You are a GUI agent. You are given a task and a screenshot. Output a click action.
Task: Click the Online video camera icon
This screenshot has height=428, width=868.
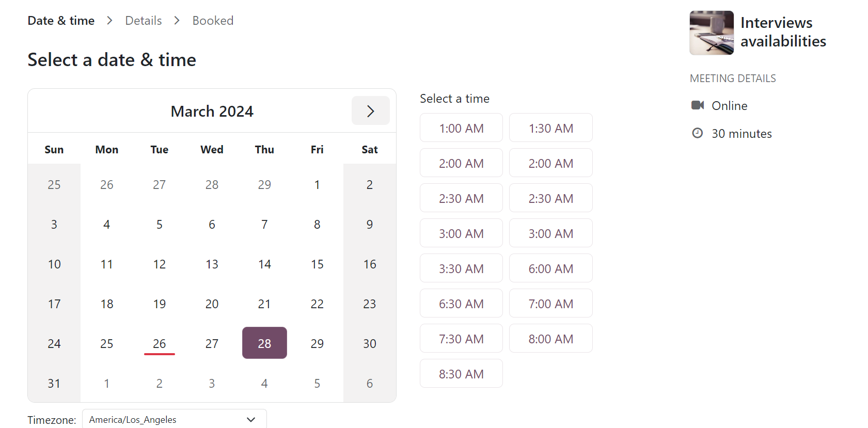tap(697, 105)
